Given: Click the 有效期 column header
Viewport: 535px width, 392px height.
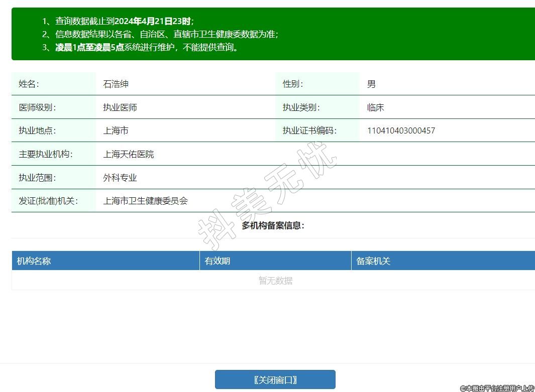Looking at the screenshot, I should click(217, 261).
